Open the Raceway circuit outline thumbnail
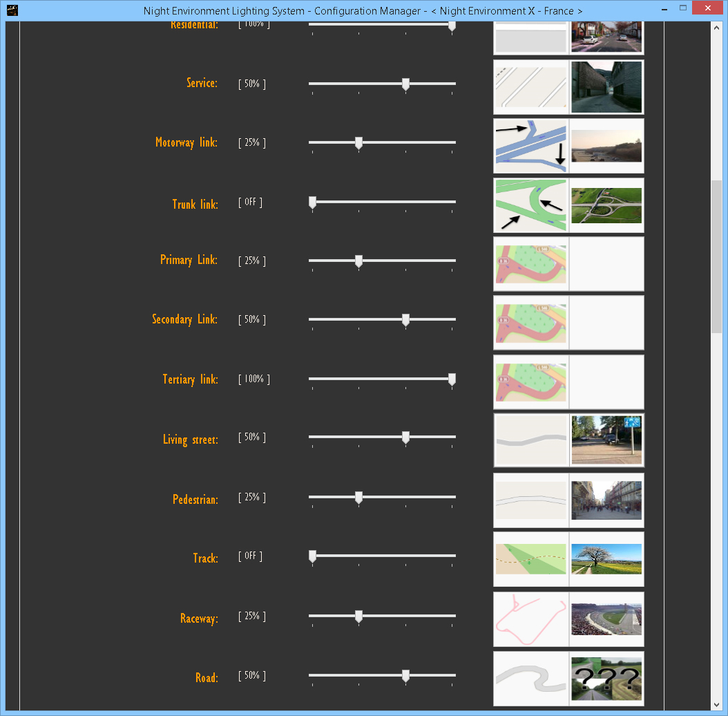This screenshot has height=716, width=728. tap(530, 619)
